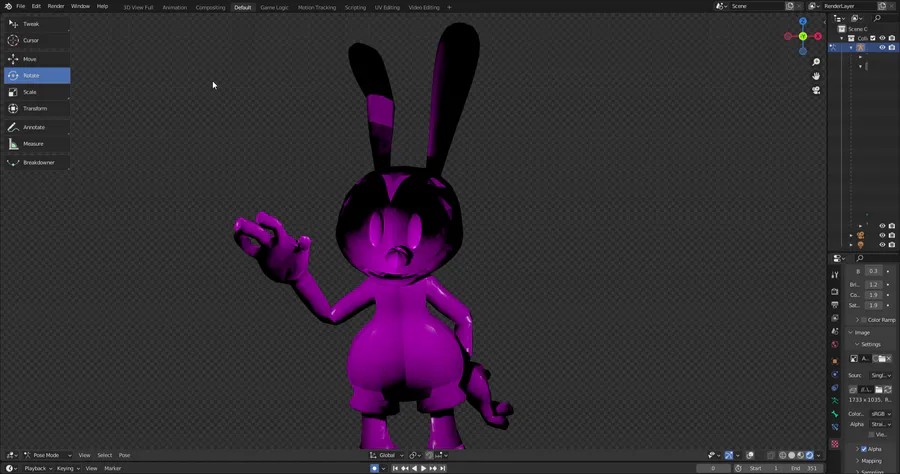This screenshot has width=900, height=474.
Task: Switch to the UV Editing workspace tab
Action: pyautogui.click(x=387, y=7)
